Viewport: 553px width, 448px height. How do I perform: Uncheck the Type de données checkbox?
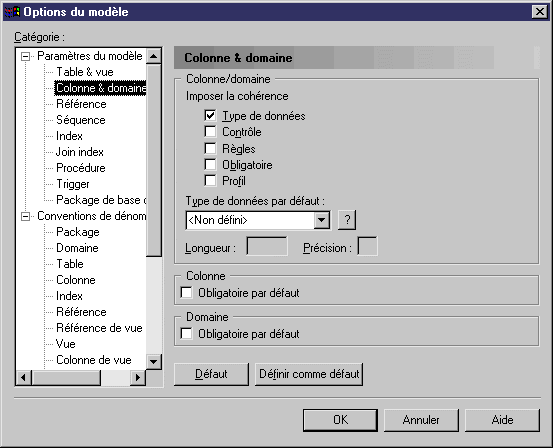point(210,115)
